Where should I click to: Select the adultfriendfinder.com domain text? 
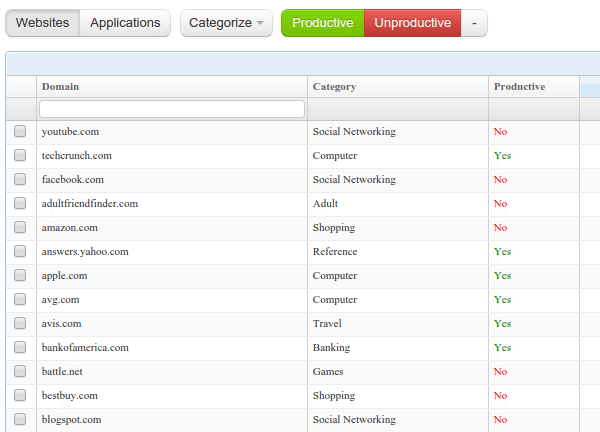click(x=90, y=204)
